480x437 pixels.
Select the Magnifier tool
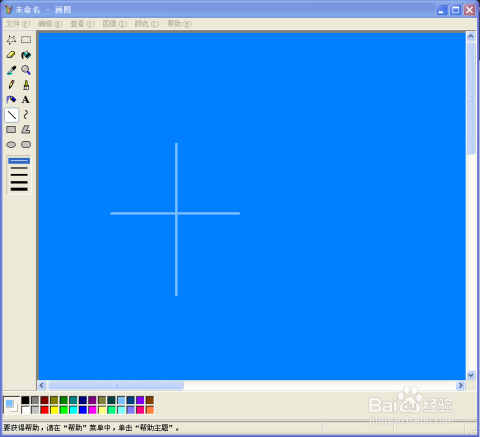tap(26, 70)
